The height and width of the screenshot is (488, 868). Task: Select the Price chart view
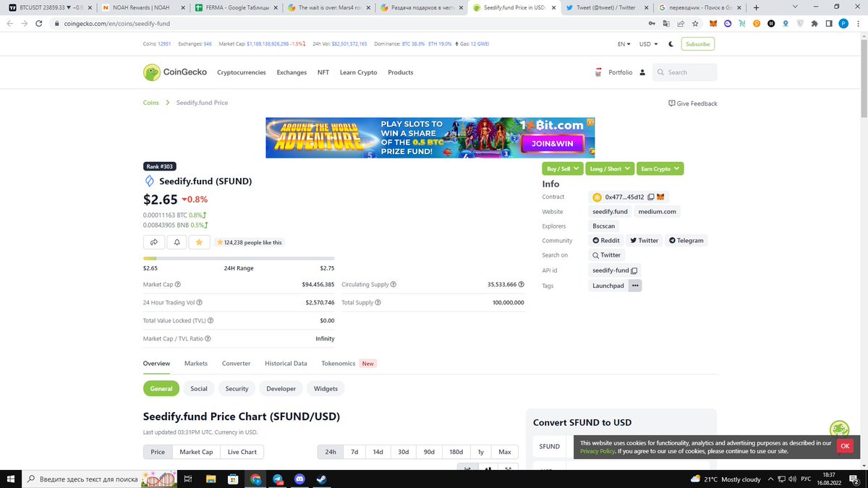tap(158, 452)
